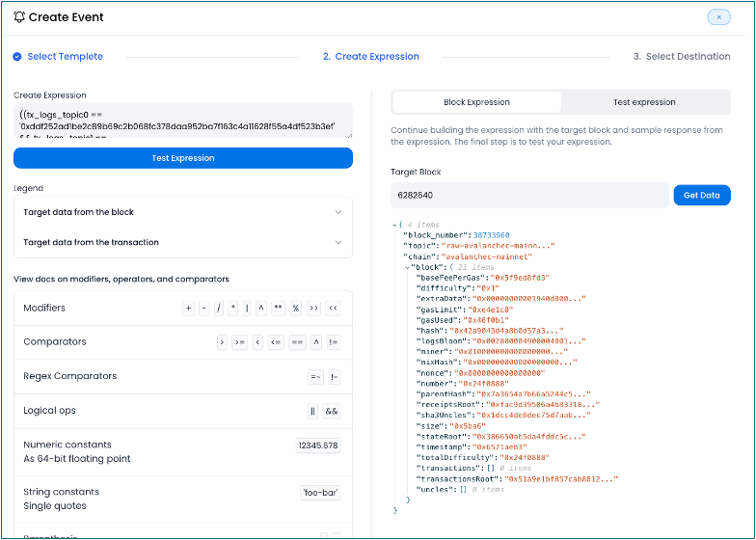The height and width of the screenshot is (540, 756).
Task: Click the "number" value 0x24f0888
Action: click(483, 384)
